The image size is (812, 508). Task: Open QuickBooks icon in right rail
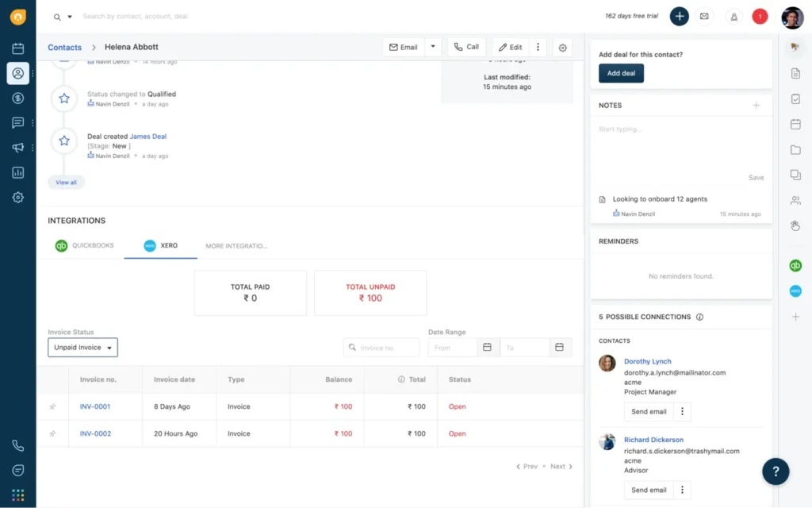click(795, 266)
